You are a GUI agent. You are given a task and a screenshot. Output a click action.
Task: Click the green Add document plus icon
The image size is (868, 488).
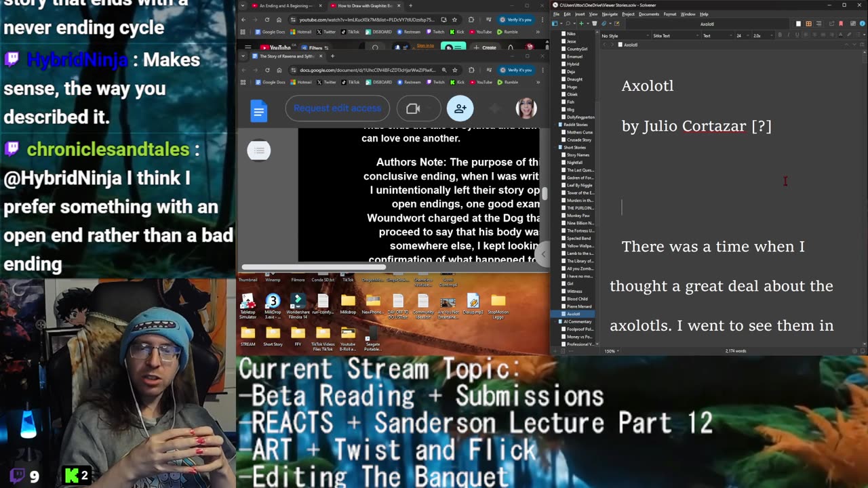[x=581, y=24]
